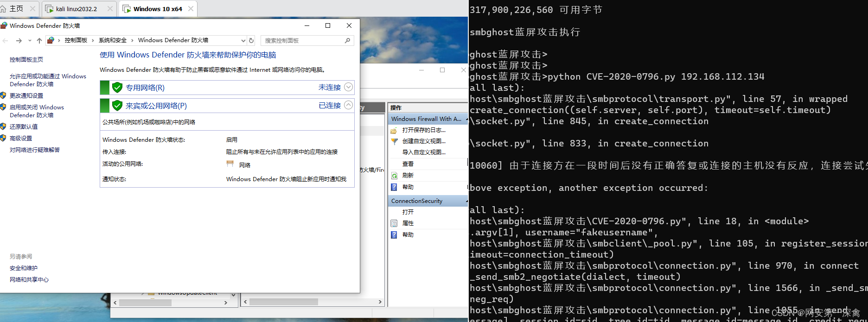Click 导入自定义视图... action
The image size is (868, 322).
click(x=424, y=152)
